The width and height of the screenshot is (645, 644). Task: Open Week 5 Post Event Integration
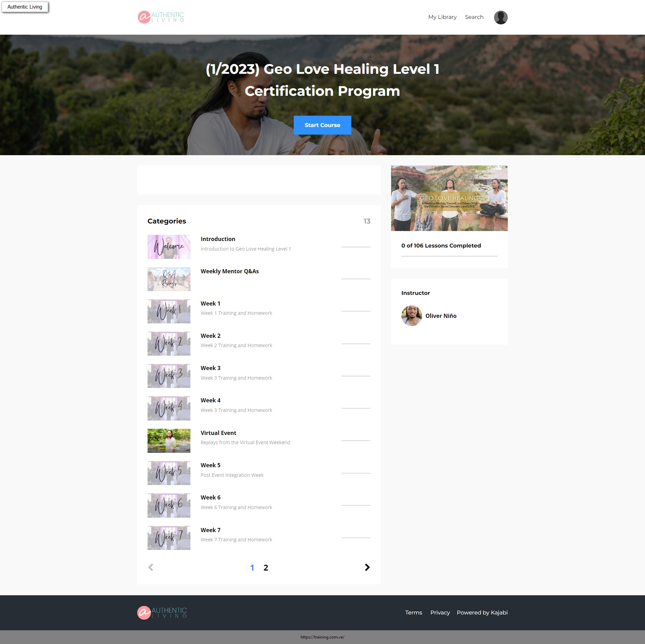point(210,465)
